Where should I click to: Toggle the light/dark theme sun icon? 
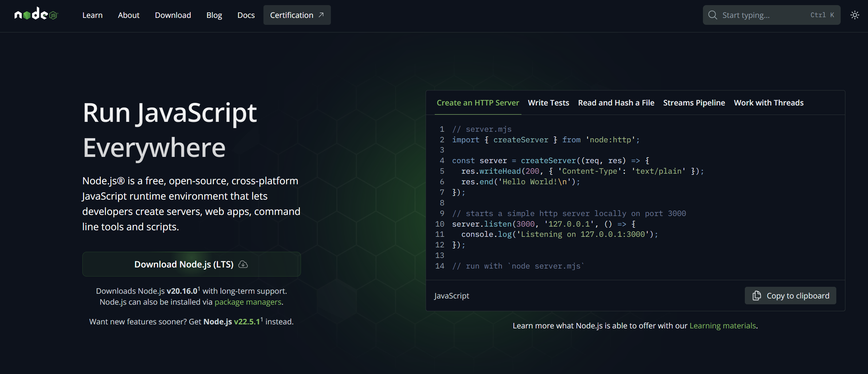click(x=855, y=15)
